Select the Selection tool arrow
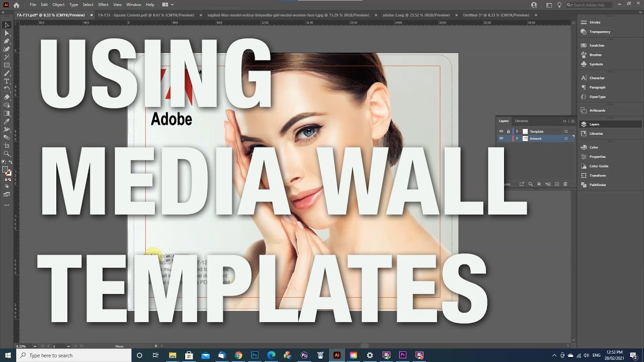The width and height of the screenshot is (644, 362). [7, 25]
